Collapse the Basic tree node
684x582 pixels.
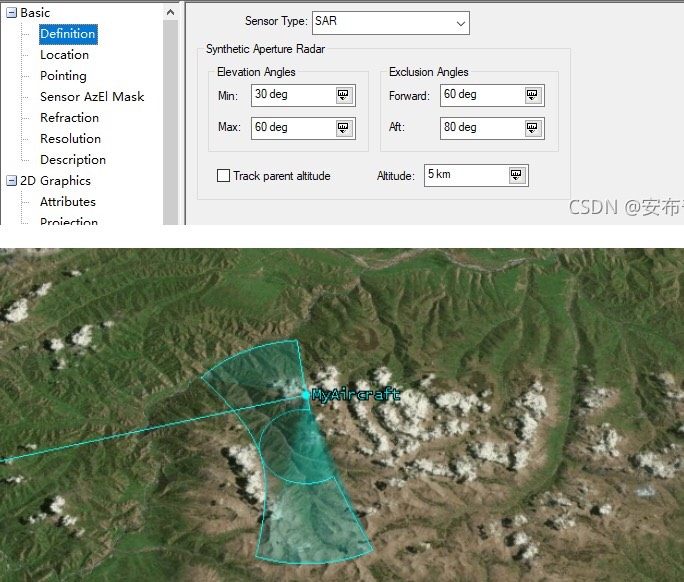(11, 13)
